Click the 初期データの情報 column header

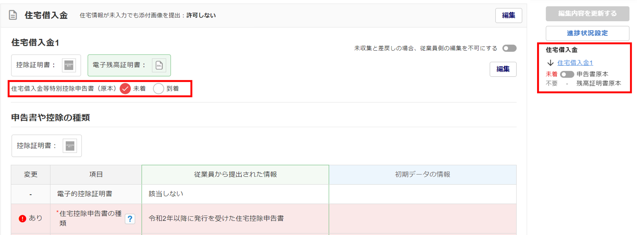tap(422, 174)
